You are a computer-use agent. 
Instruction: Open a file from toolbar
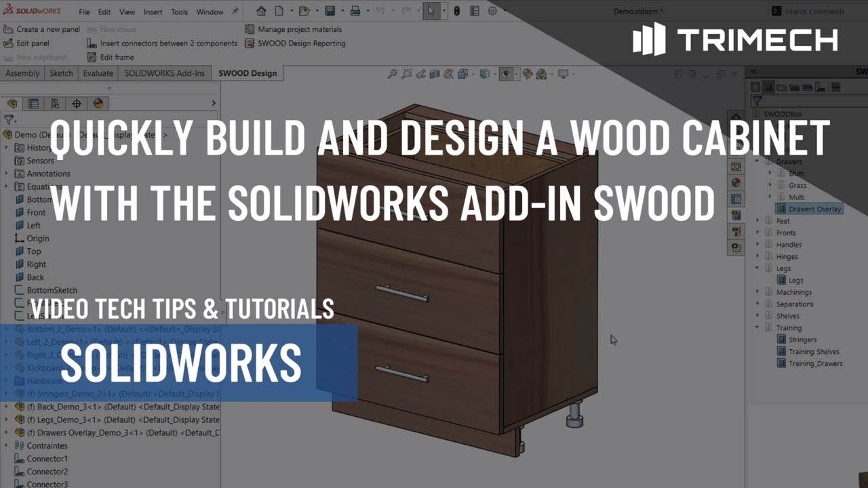click(x=304, y=11)
